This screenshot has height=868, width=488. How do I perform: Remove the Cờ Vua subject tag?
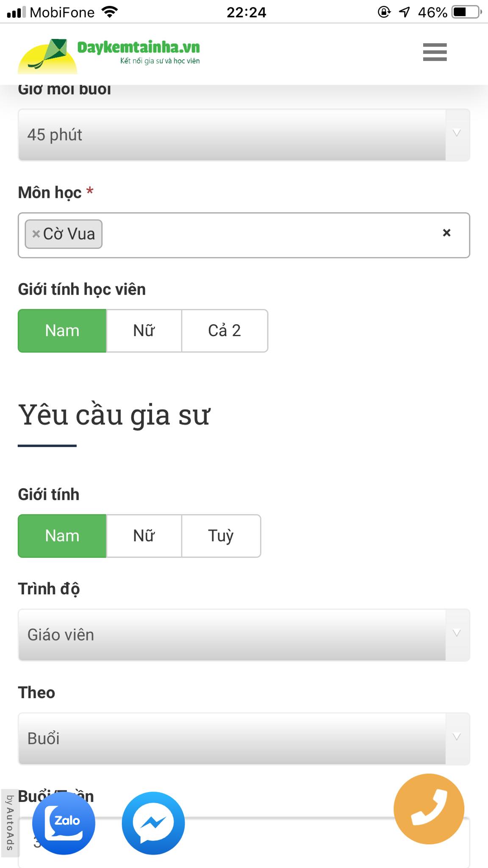point(36,234)
